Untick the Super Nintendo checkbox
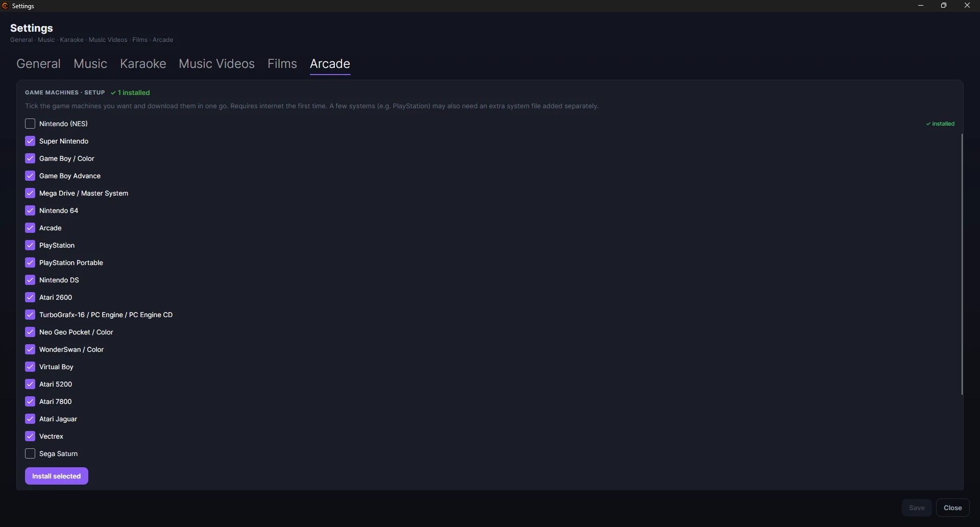Screen dimensions: 980x527 tap(30, 141)
